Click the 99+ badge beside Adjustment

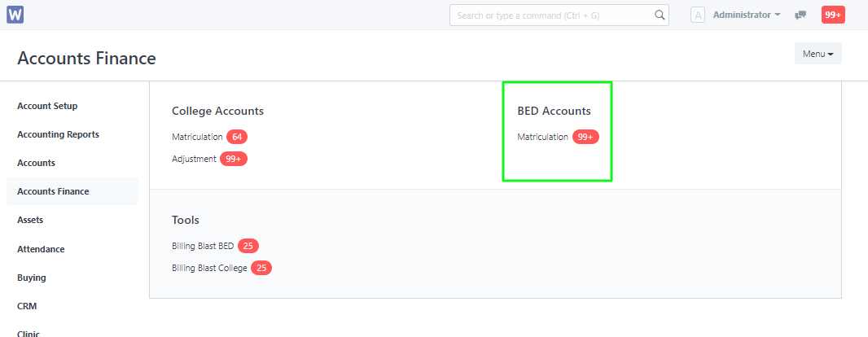point(234,159)
